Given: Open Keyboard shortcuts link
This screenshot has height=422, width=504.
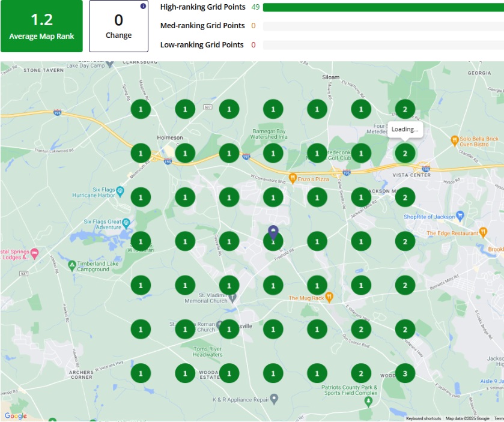Looking at the screenshot, I should pos(424,418).
